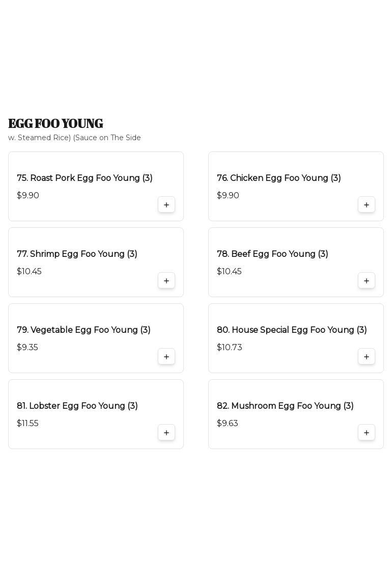Viewport: 392px width, 577px height.
Task: View the 79. Vegetable Egg Foo Young item
Action: pyautogui.click(x=83, y=330)
